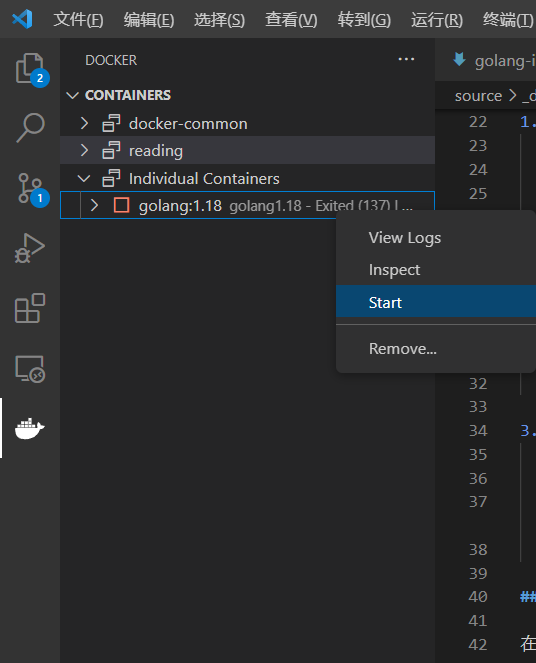This screenshot has height=663, width=536.
Task: Open the 选择(S) menu
Action: (x=219, y=19)
